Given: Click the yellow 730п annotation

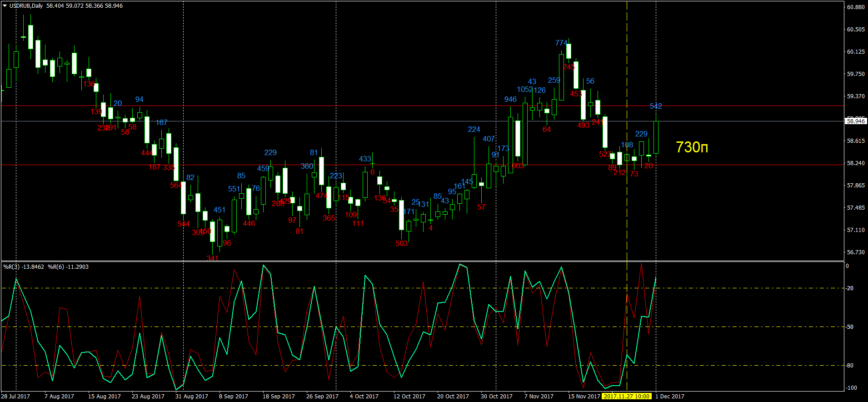Looking at the screenshot, I should coord(692,147).
